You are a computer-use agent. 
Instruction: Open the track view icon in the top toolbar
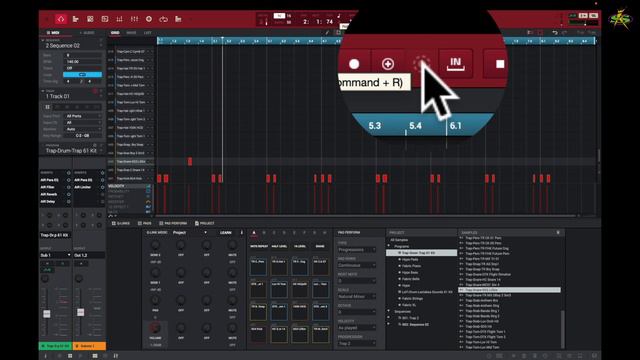pos(76,19)
